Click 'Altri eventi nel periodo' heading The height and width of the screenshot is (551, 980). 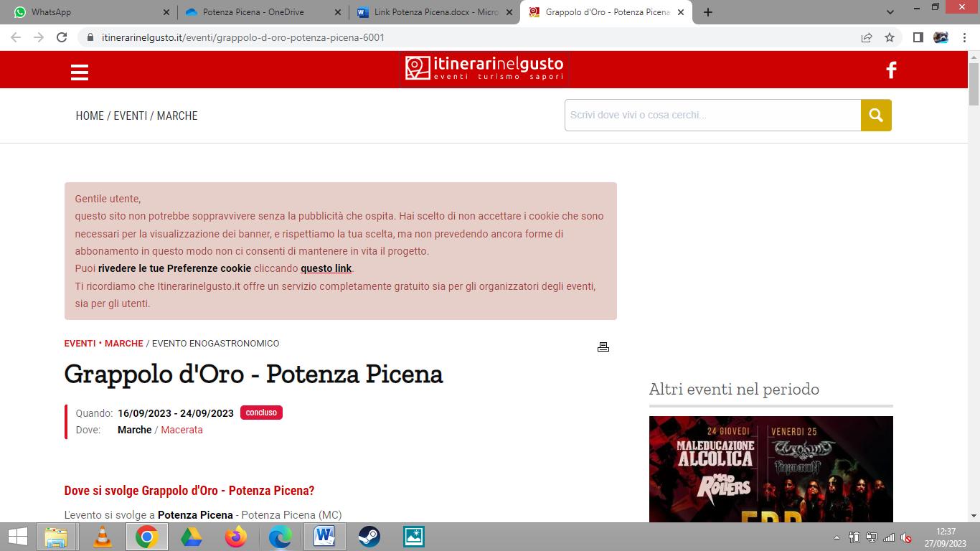(734, 389)
